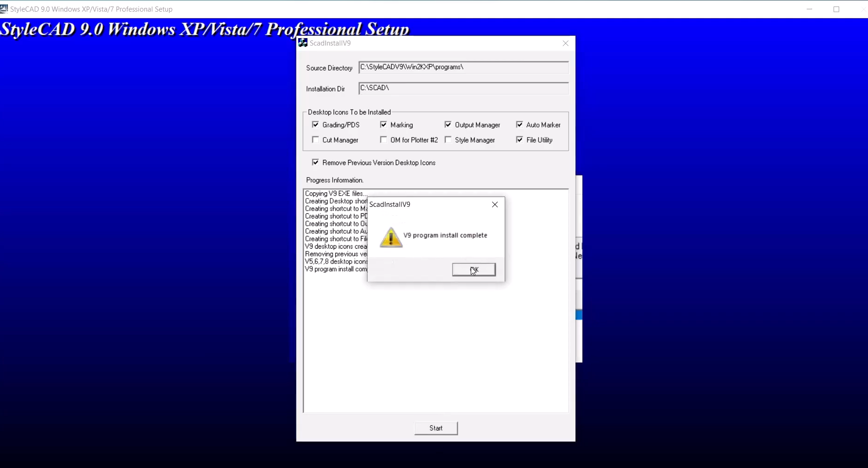This screenshot has width=868, height=468.
Task: Uncheck the Grading/PDS checkbox
Action: [316, 125]
